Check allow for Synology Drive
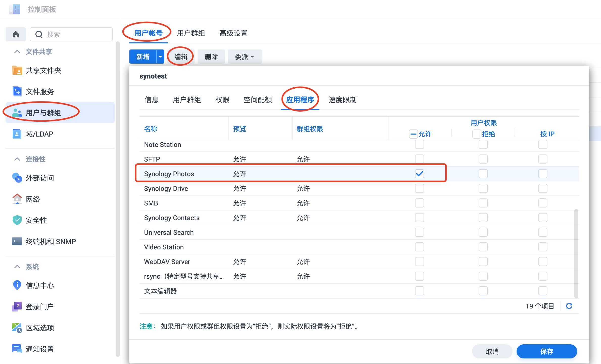The height and width of the screenshot is (364, 601). click(420, 188)
